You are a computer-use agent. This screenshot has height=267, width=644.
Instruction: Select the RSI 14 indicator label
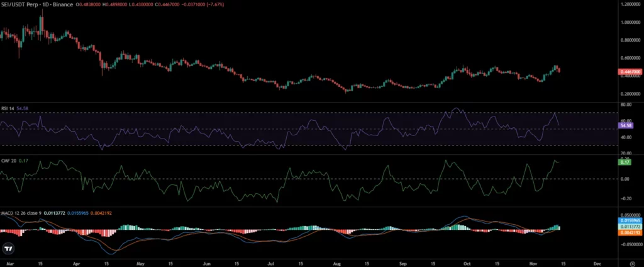click(x=8, y=108)
